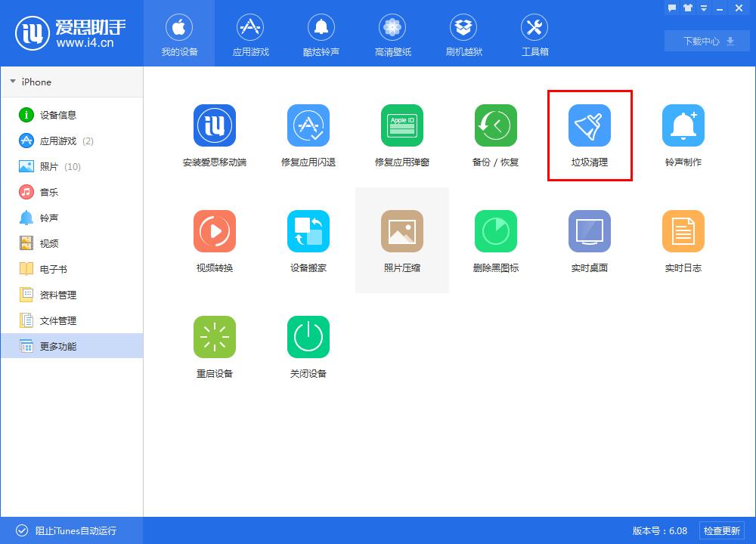The height and width of the screenshot is (544, 756).
Task: Open 酷炫铃声 tab
Action: pos(321,35)
